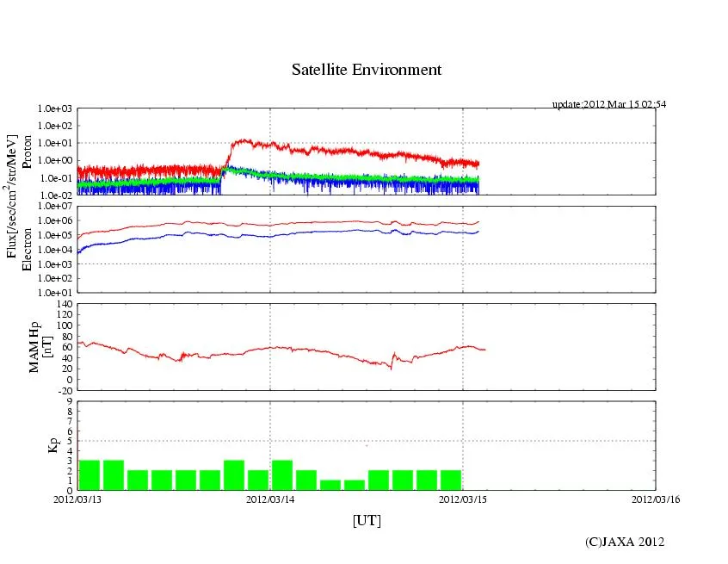728x564 pixels.
Task: Select the 2012/03/15 date label
Action: coord(463,499)
